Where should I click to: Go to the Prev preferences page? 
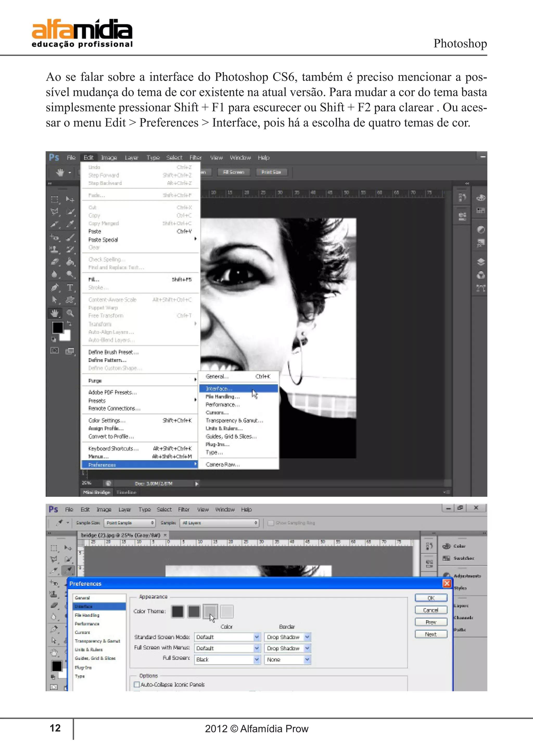pyautogui.click(x=431, y=622)
